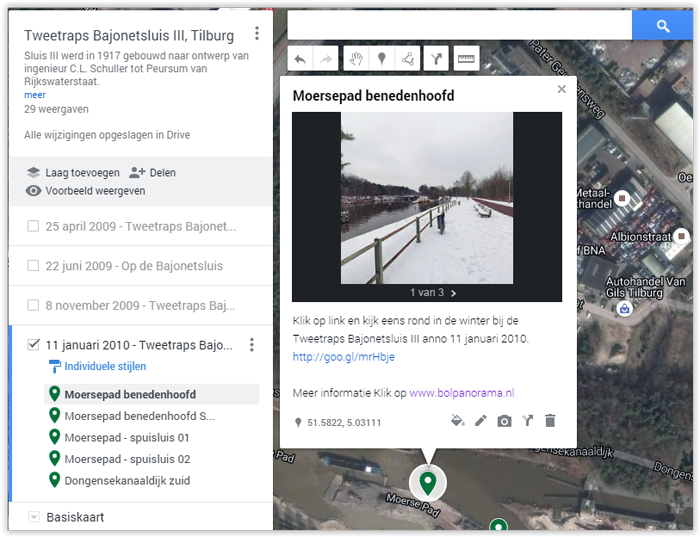700x537 pixels.
Task: Open the goo.gl/mrHbje link
Action: pyautogui.click(x=344, y=357)
